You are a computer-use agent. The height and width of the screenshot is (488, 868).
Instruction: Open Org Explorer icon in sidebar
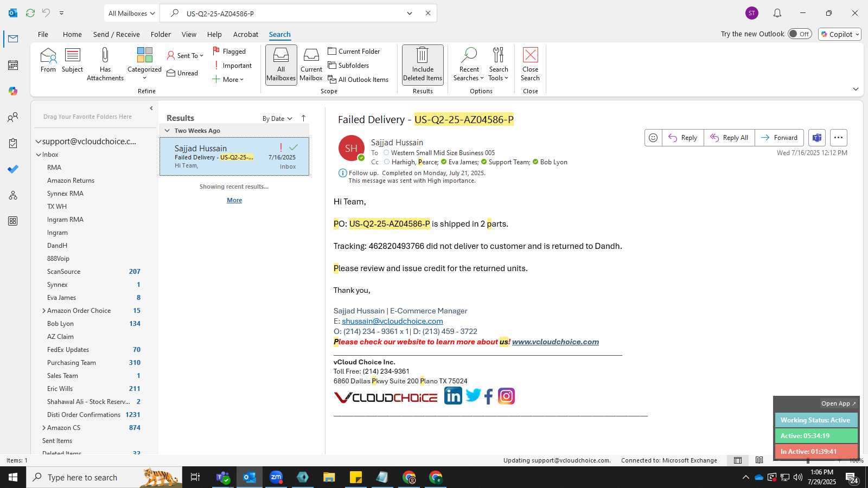coord(13,195)
